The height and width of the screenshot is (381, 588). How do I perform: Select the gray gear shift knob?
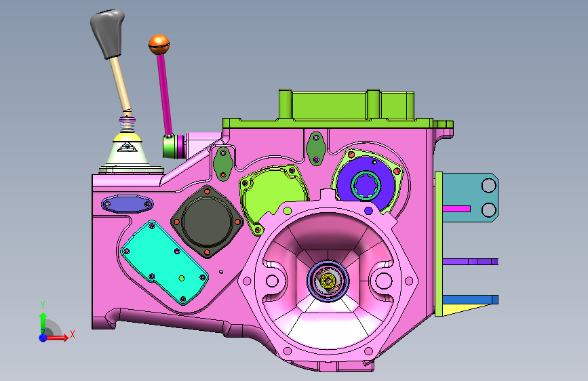pyautogui.click(x=107, y=34)
